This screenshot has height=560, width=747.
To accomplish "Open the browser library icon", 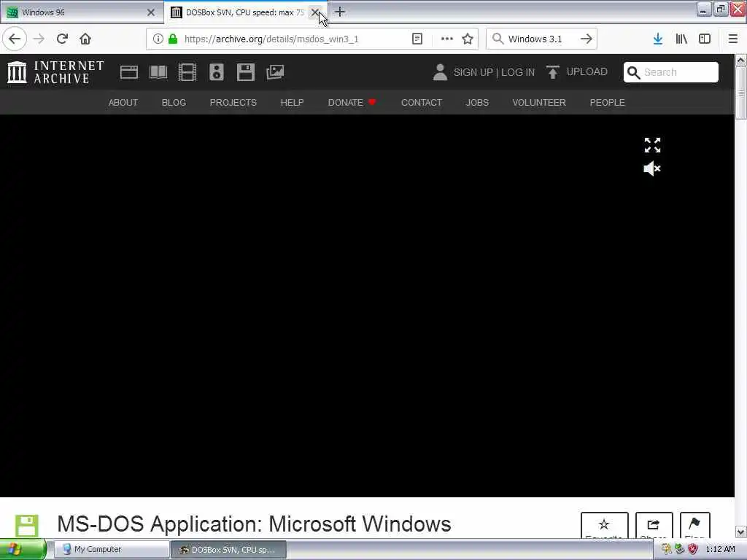I will click(681, 39).
